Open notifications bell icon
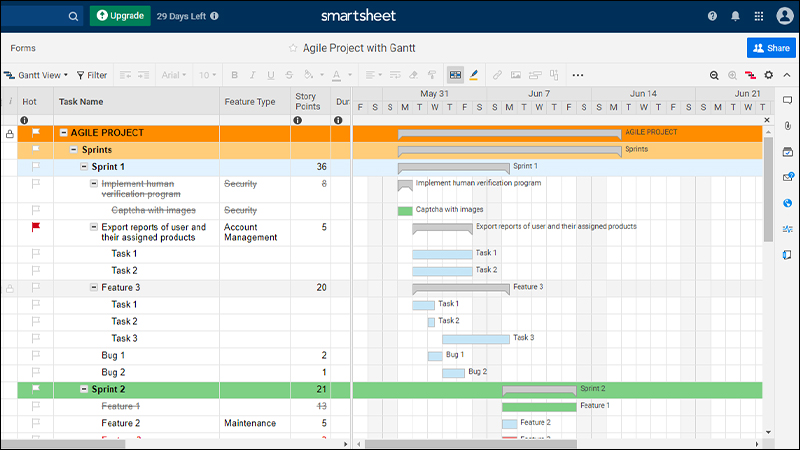Screen dimensions: 800x450 pyautogui.click(x=735, y=16)
